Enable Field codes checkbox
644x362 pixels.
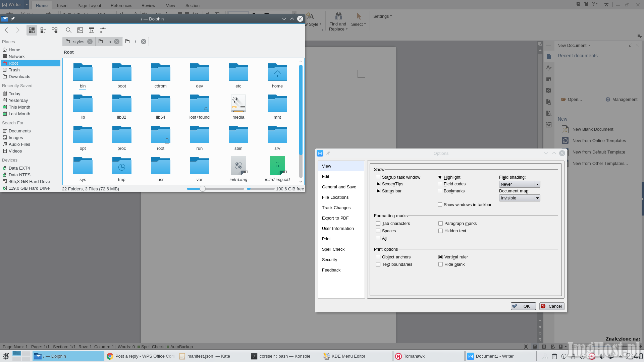pos(440,184)
